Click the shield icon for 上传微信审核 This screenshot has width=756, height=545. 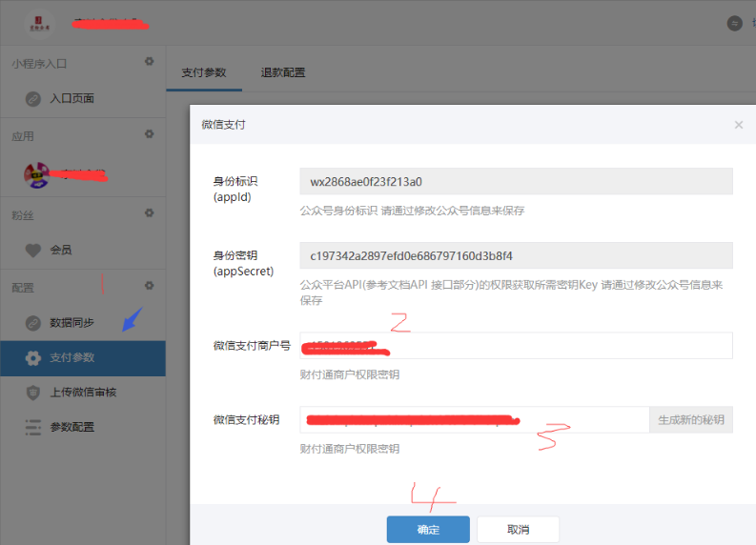point(33,393)
